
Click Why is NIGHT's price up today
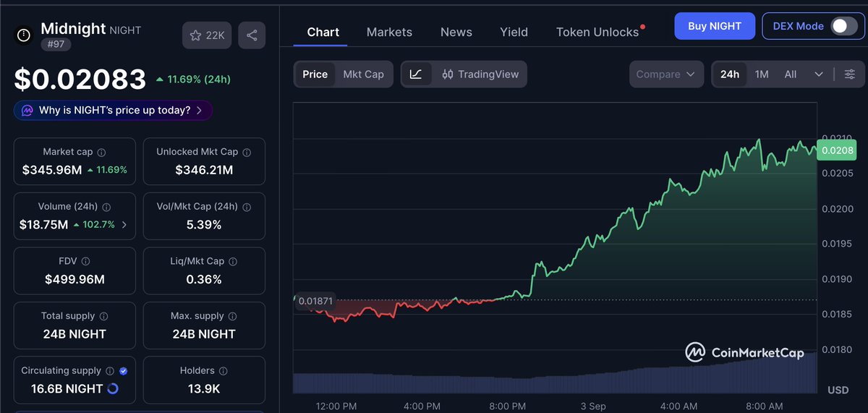(113, 111)
